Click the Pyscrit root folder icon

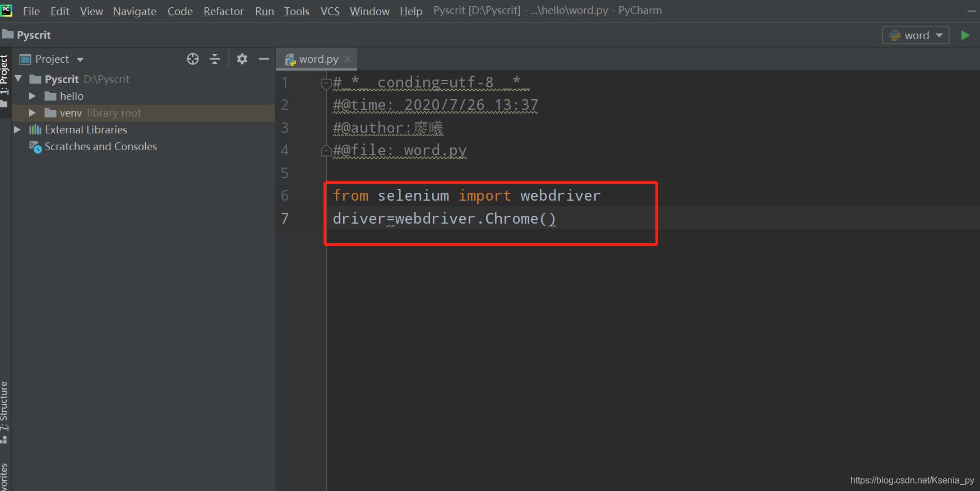35,79
